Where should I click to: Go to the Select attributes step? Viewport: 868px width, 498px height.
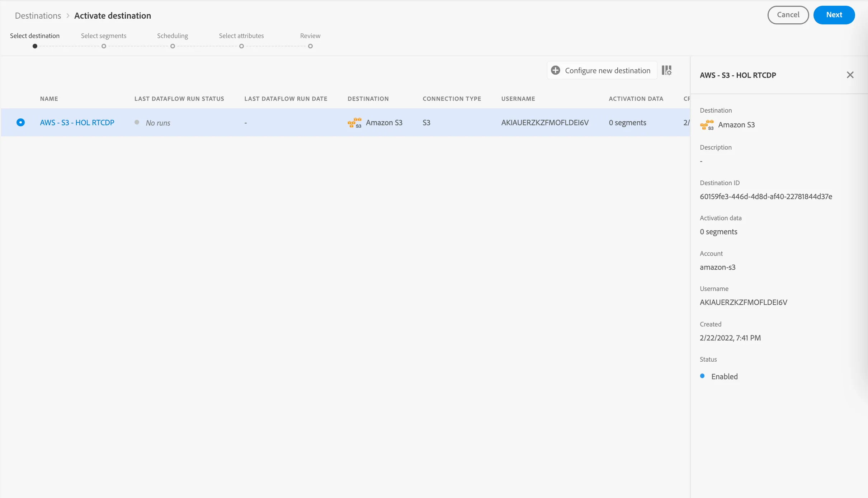click(241, 36)
